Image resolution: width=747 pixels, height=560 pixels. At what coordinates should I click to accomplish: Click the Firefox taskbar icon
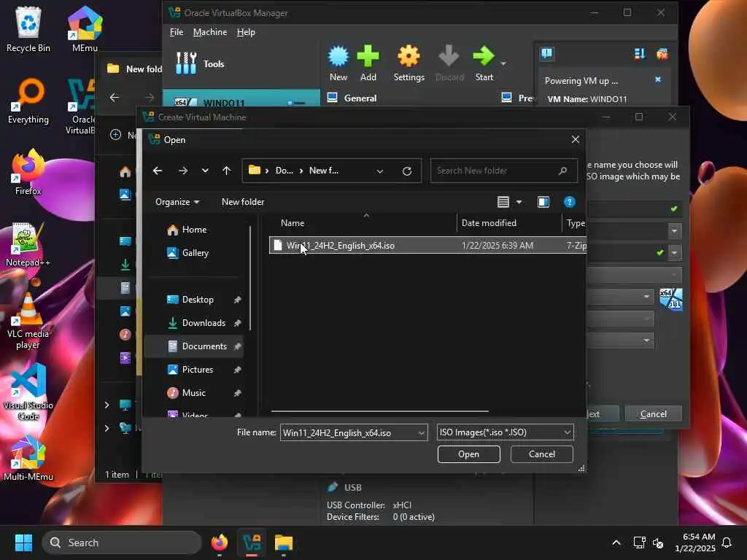[x=219, y=542]
